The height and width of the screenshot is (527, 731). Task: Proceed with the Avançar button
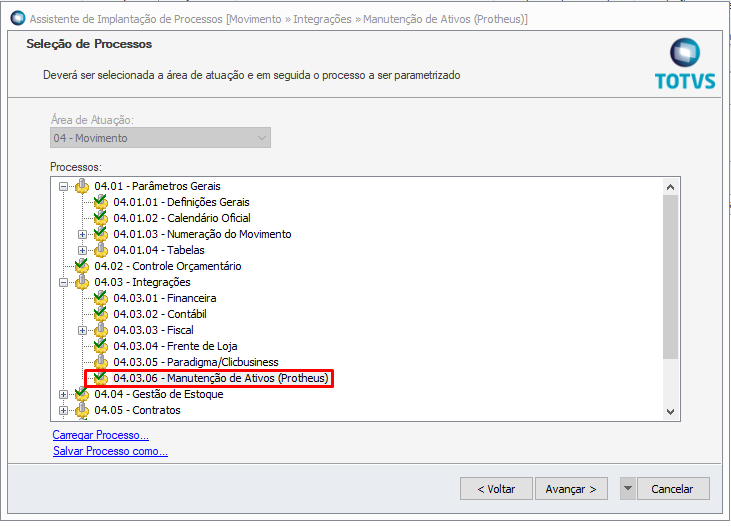[571, 488]
